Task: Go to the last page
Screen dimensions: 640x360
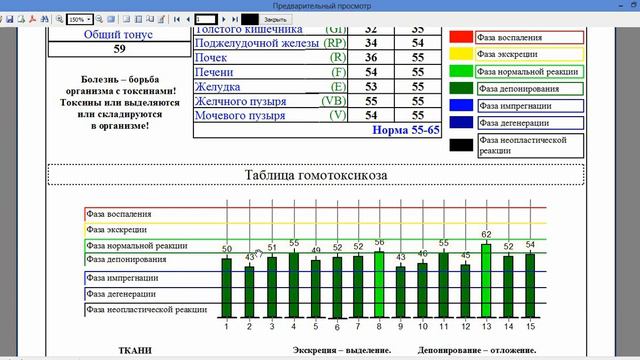Action: (x=235, y=19)
